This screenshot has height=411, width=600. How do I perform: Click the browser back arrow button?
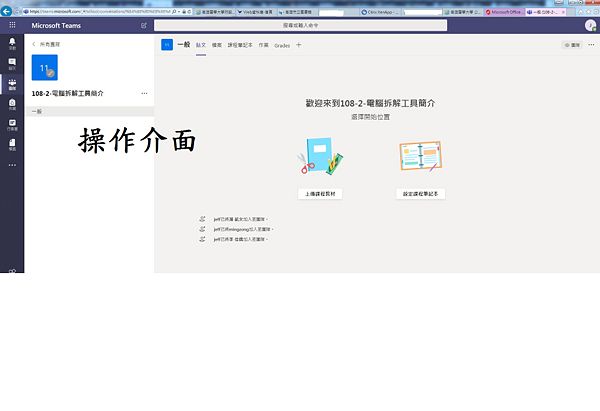[7, 10]
